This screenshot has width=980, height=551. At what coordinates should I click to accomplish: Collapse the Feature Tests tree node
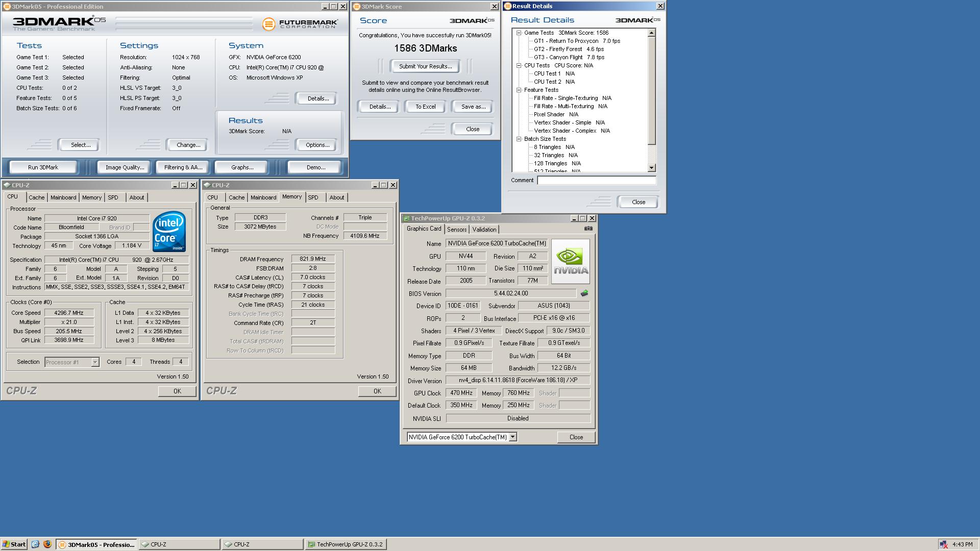point(519,90)
